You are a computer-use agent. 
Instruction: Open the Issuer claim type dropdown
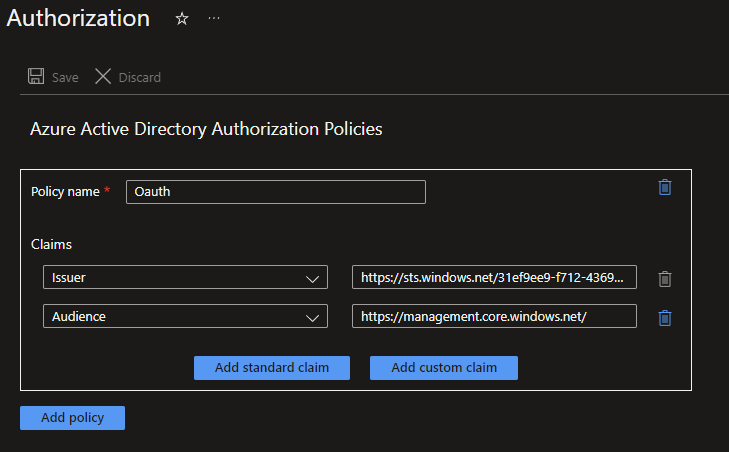[184, 277]
